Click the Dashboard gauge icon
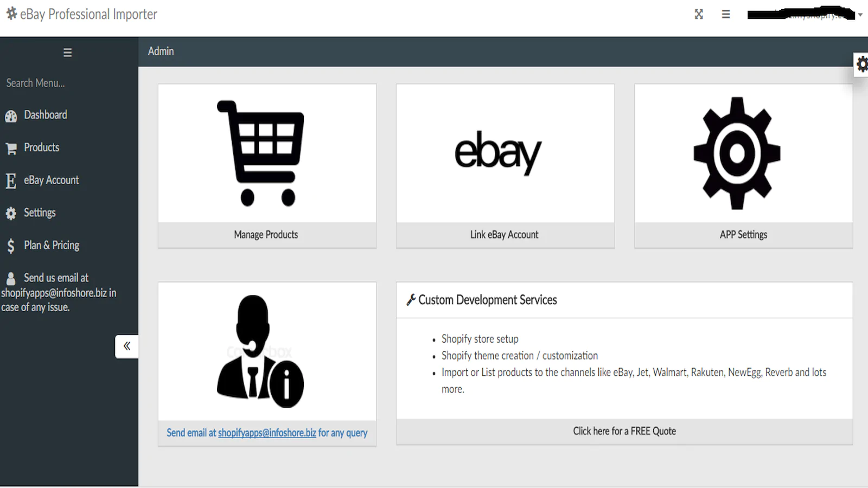The height and width of the screenshot is (488, 868). click(11, 116)
